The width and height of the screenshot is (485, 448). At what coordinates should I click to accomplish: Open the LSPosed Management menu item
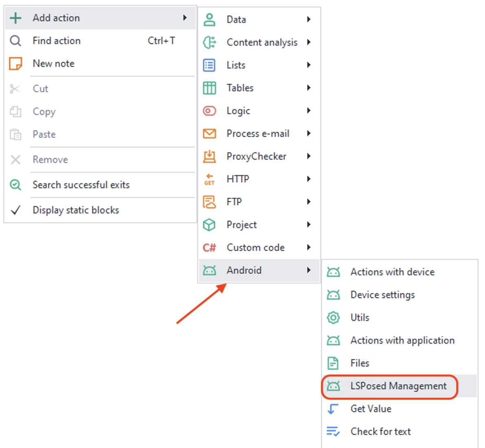(398, 386)
